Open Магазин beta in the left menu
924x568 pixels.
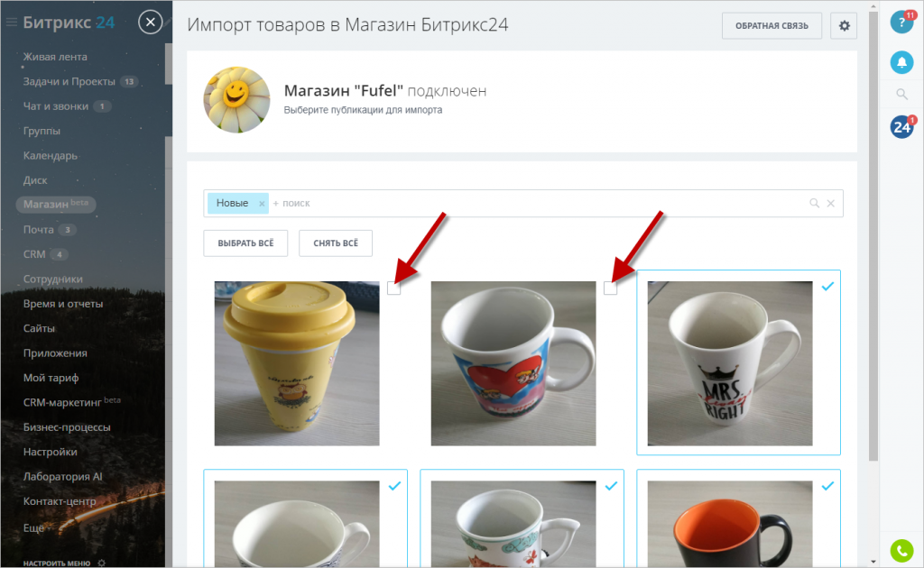[x=55, y=205]
